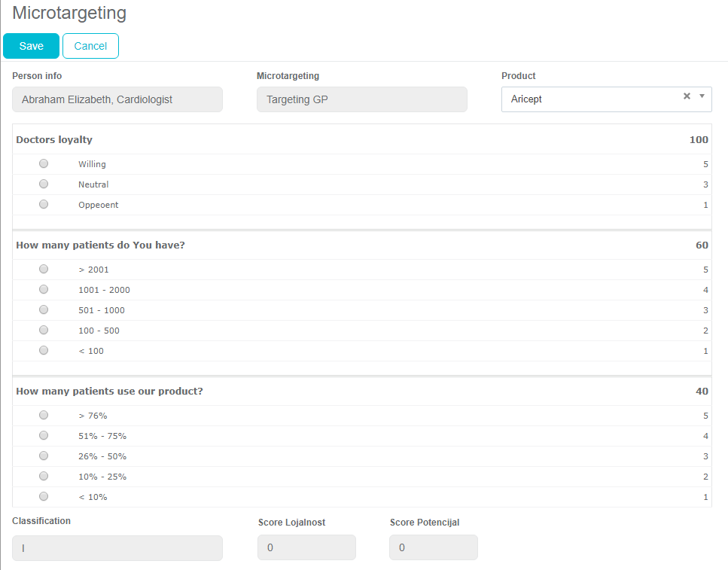This screenshot has width=728, height=570.
Task: Choose the Oppeoent loyalty radio button
Action: click(44, 204)
